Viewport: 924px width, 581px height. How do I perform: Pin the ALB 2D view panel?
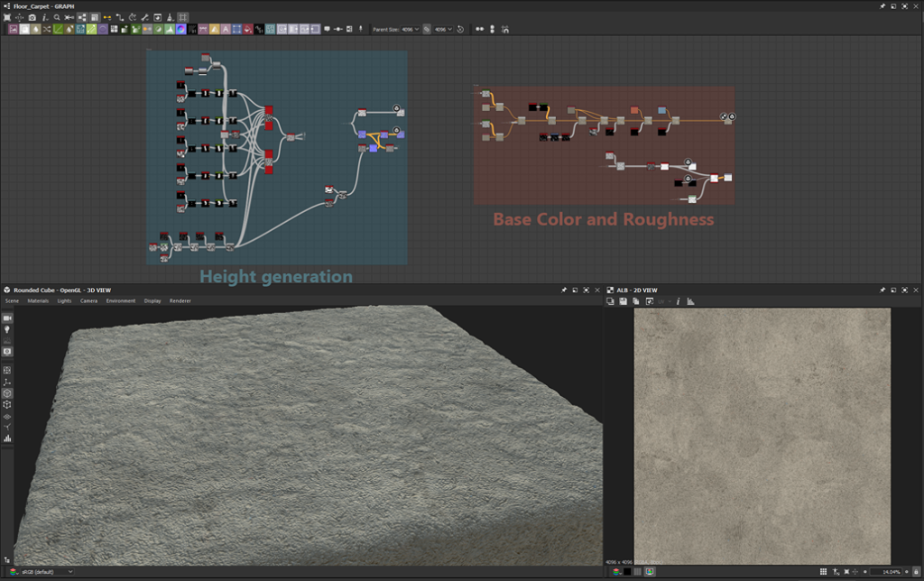pos(882,290)
